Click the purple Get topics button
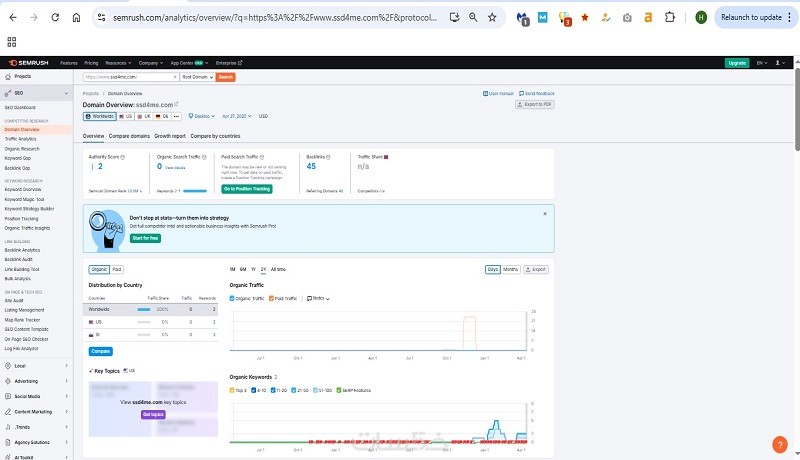 tap(153, 415)
